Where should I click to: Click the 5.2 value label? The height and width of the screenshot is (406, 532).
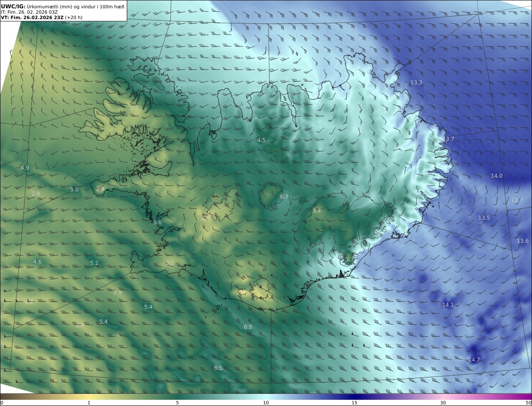tap(94, 263)
